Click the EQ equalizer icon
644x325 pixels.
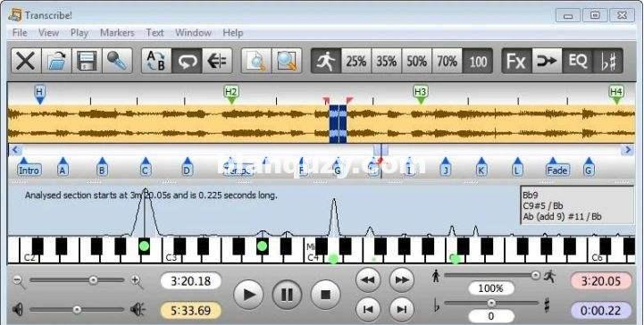tap(578, 61)
